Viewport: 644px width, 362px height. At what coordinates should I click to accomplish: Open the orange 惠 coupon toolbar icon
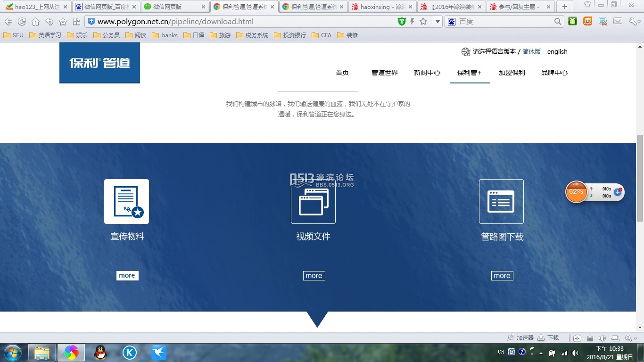pos(587,21)
